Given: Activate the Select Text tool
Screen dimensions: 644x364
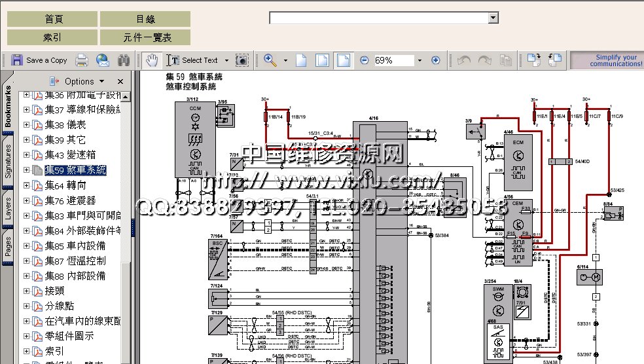Looking at the screenshot, I should click(x=193, y=60).
